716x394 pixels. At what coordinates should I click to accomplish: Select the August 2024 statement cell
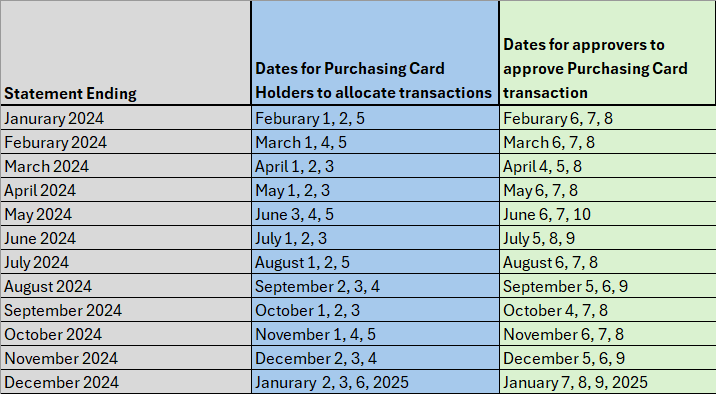pyautogui.click(x=126, y=286)
